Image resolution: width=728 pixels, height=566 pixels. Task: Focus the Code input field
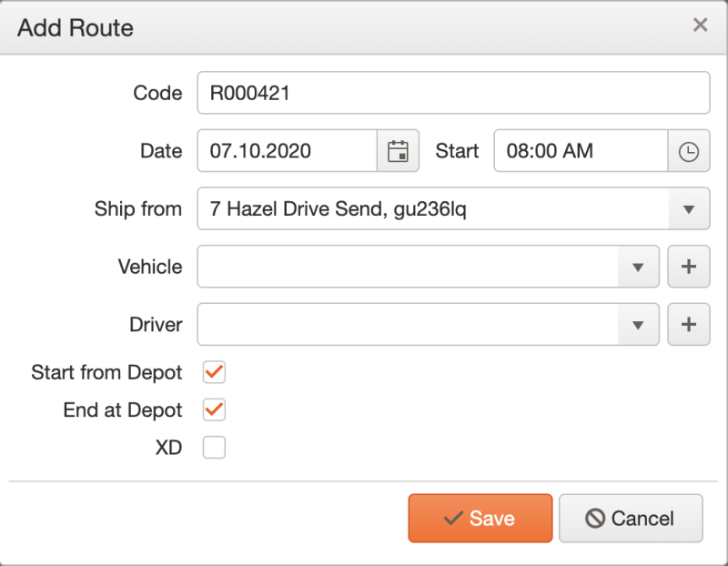(x=453, y=93)
